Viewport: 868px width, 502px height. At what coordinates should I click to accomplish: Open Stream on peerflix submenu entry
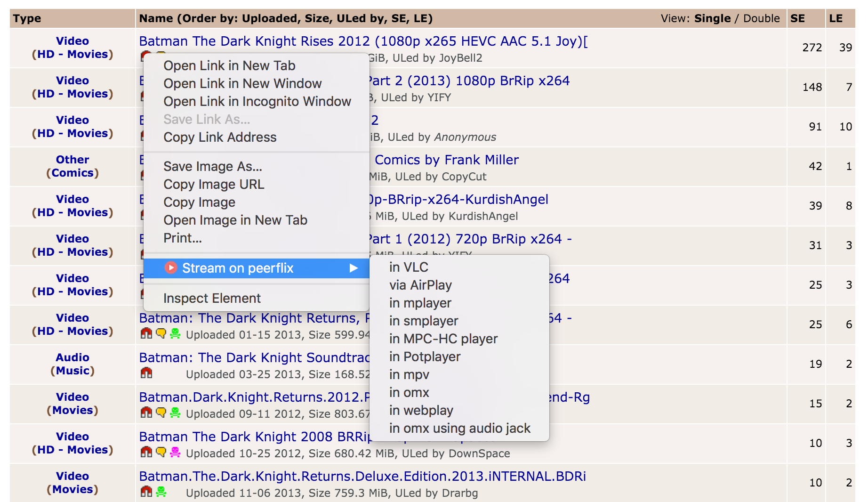pos(257,268)
